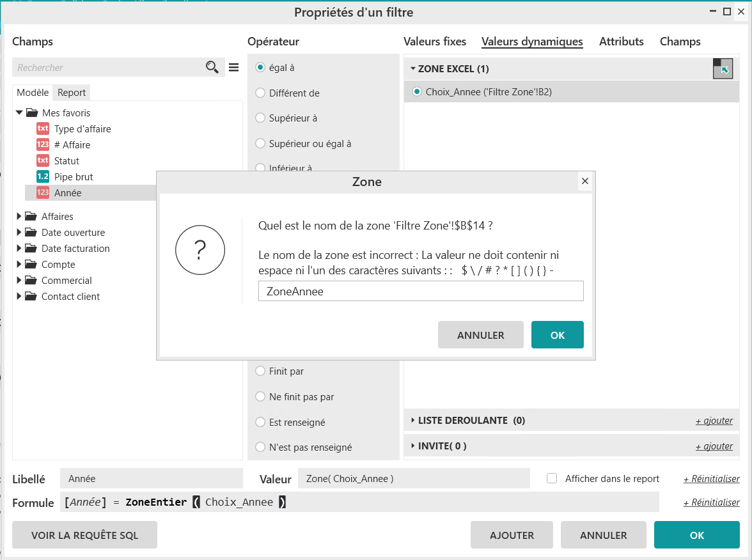Image resolution: width=752 pixels, height=560 pixels.
Task: Choose the "Supérieur à" radio button
Action: coord(260,118)
